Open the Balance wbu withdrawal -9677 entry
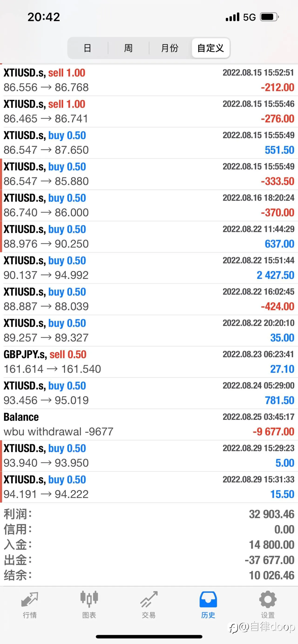298x644 pixels. 149,424
